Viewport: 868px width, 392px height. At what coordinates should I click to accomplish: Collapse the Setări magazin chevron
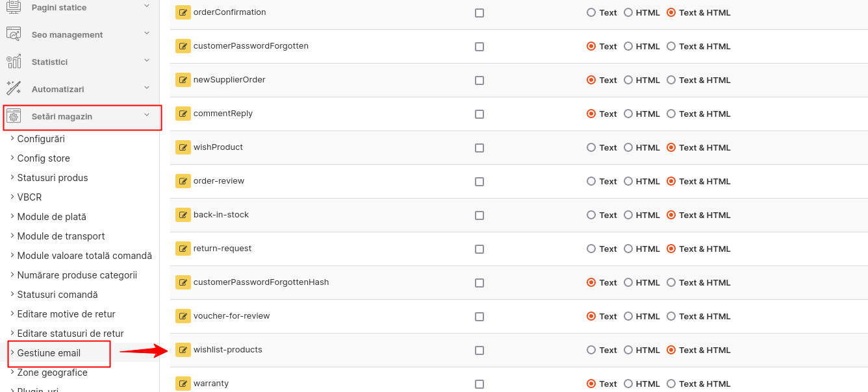click(x=147, y=115)
